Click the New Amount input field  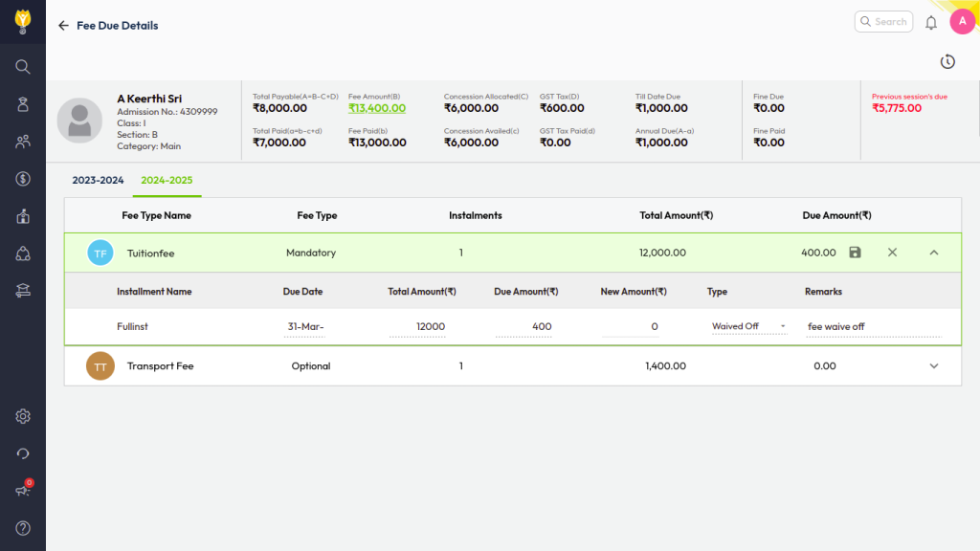634,327
